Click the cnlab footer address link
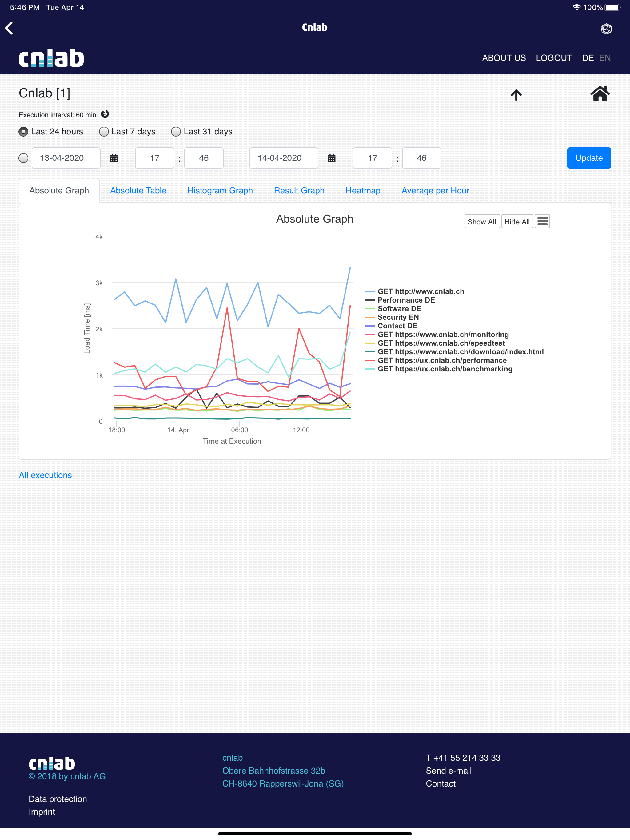The width and height of the screenshot is (630, 840). (x=233, y=758)
